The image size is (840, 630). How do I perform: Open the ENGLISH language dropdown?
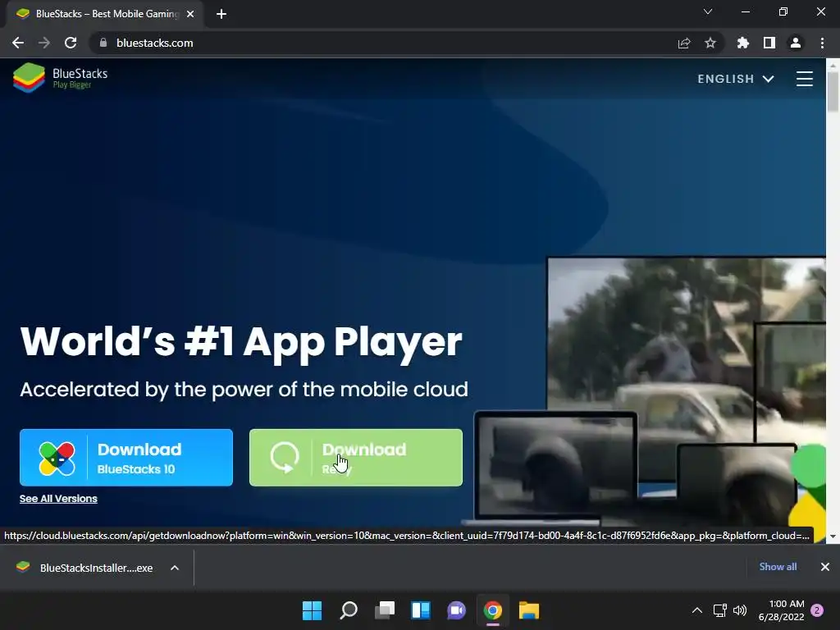pyautogui.click(x=736, y=79)
